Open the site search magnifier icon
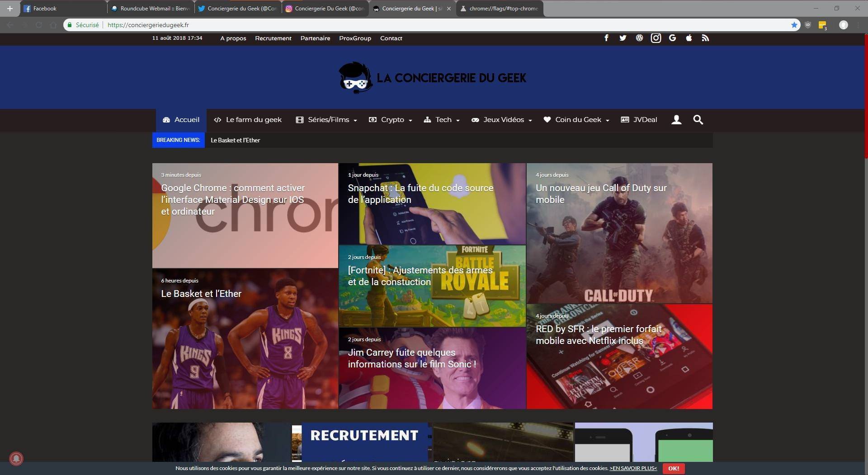Image resolution: width=868 pixels, height=475 pixels. tap(698, 120)
